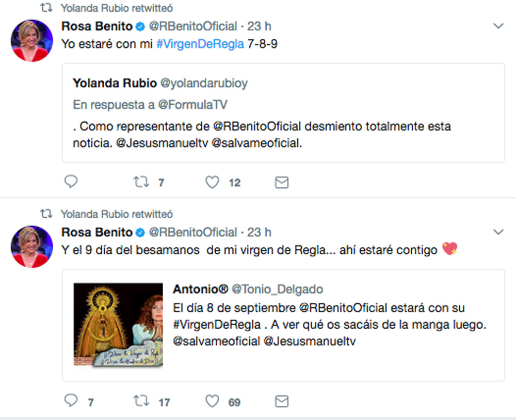Share second tweet by direct message envelope
Image resolution: width=516 pixels, height=420 pixels.
[281, 401]
